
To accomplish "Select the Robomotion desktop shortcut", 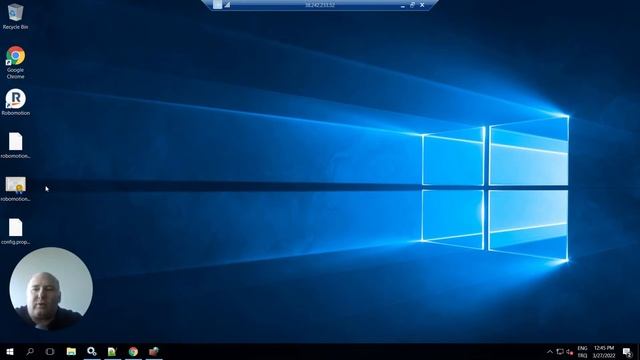I will (x=16, y=102).
